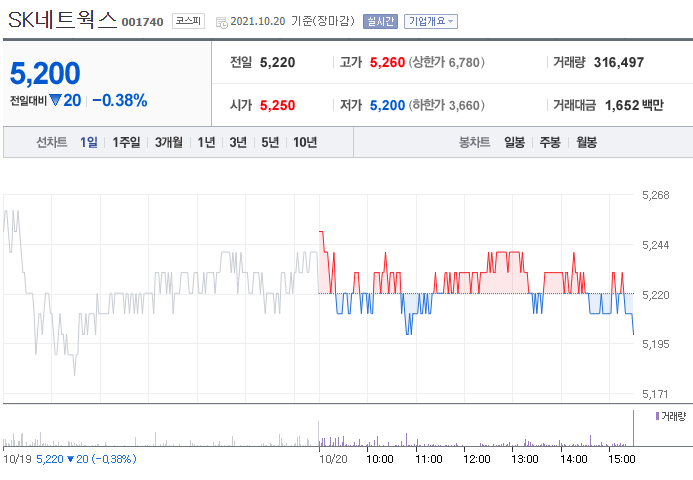
Task: Click the 2021.10.20 기준(장마감) date text
Action: point(293,21)
